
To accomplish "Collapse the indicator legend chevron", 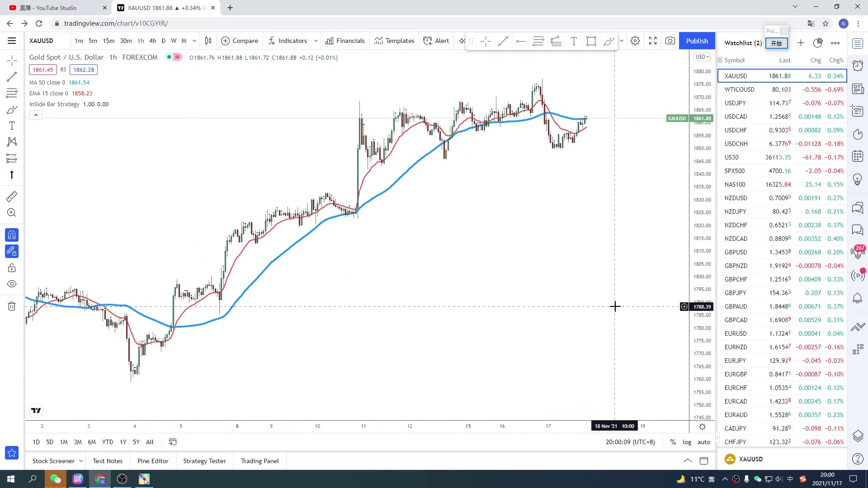I will click(x=36, y=115).
